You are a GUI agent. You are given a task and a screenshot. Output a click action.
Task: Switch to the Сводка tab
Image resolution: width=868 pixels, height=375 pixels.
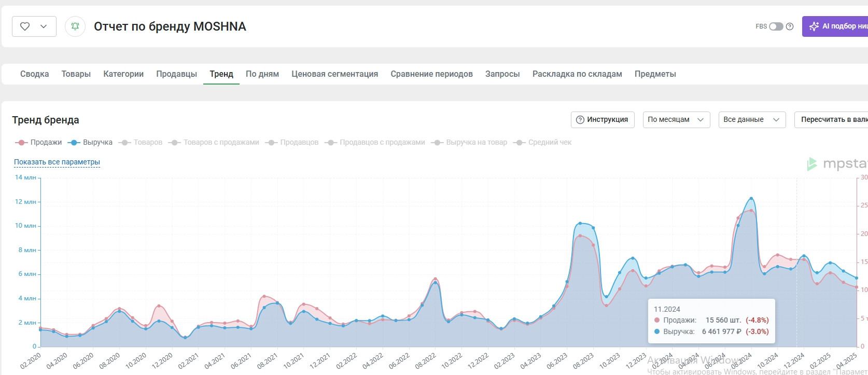coord(35,74)
